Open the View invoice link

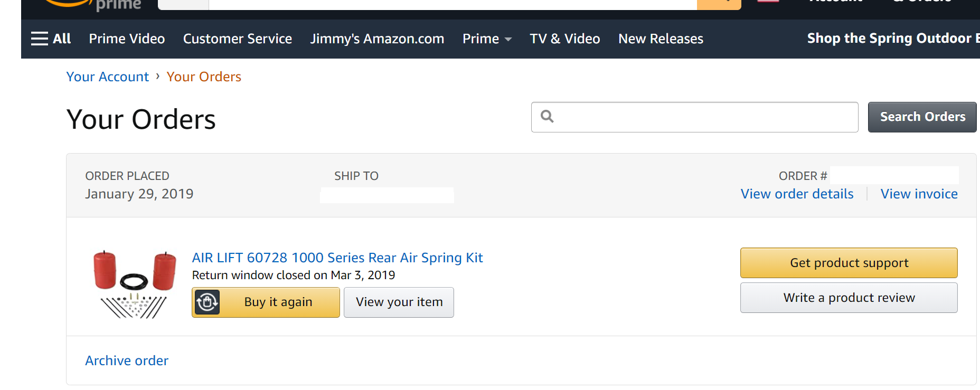pyautogui.click(x=919, y=194)
